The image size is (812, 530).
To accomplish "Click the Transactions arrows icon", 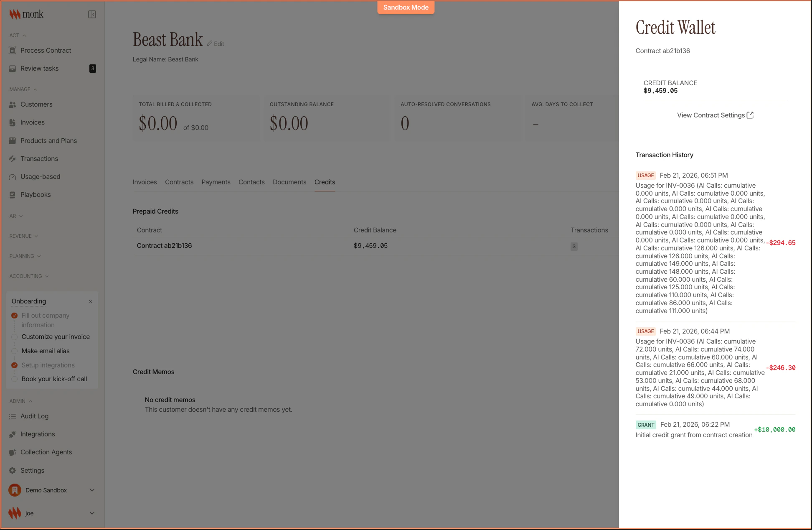I will click(13, 159).
